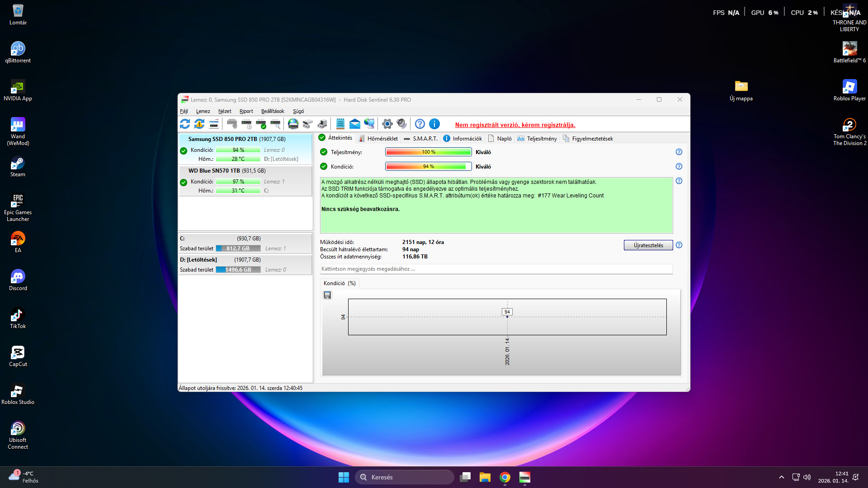Click the blue info circle toolbar icon
Screen dimensions: 868x488
(434, 124)
